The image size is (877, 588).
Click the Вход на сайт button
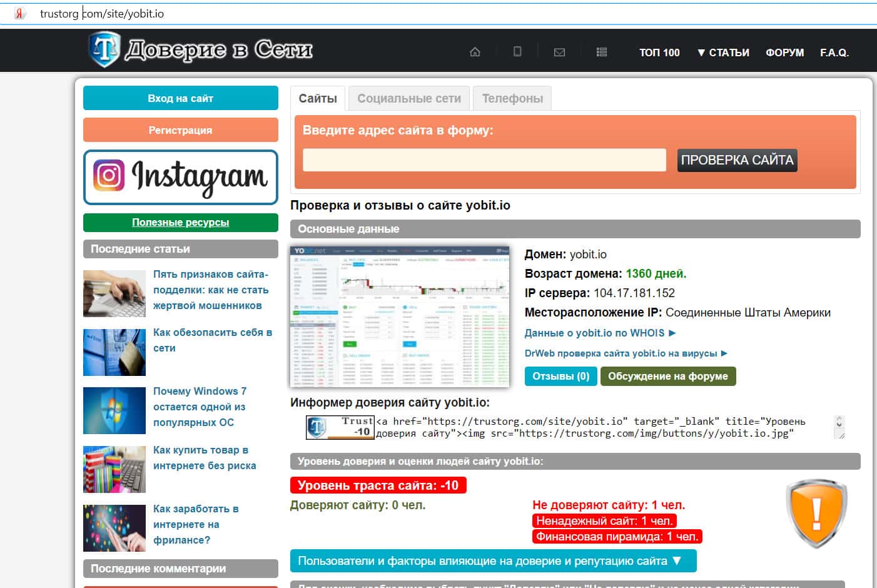181,98
